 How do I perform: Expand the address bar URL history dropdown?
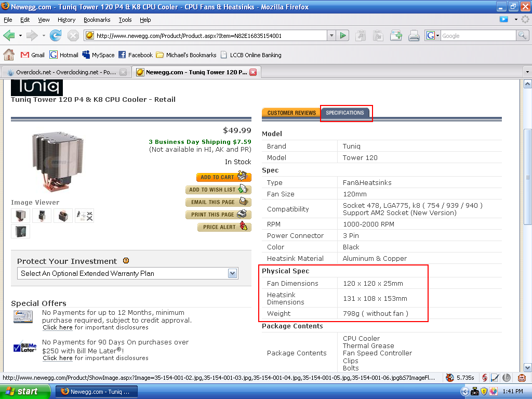pyautogui.click(x=331, y=36)
